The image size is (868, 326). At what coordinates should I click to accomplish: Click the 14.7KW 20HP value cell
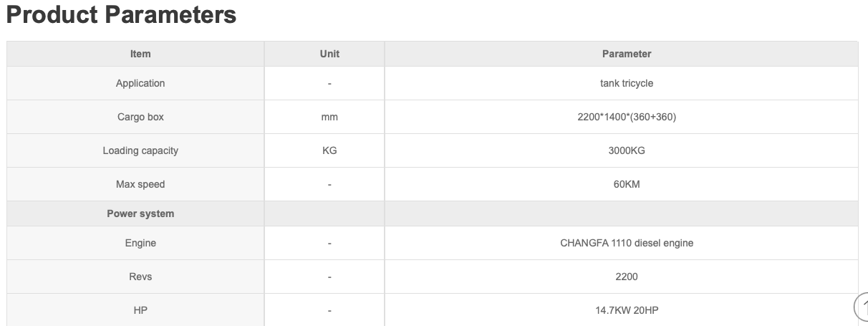click(627, 310)
